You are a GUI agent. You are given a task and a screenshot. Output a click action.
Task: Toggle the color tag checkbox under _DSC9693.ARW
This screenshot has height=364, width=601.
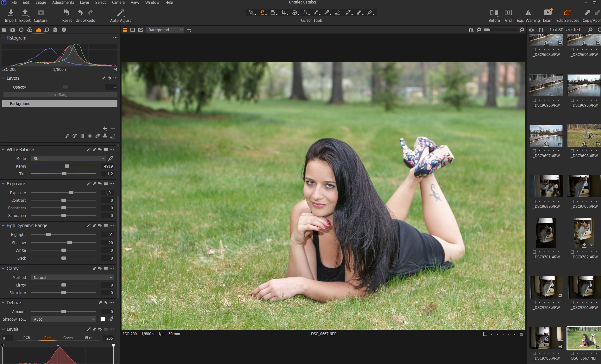pyautogui.click(x=534, y=50)
